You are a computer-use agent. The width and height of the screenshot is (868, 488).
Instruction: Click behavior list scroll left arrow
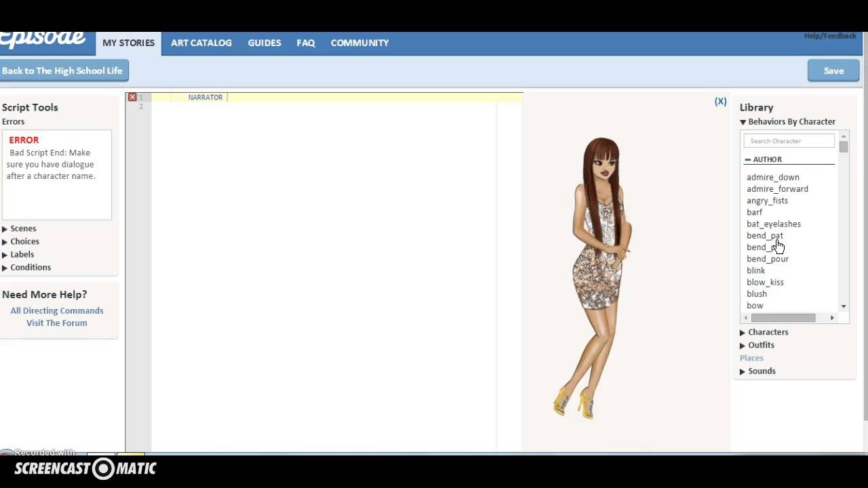pyautogui.click(x=746, y=318)
